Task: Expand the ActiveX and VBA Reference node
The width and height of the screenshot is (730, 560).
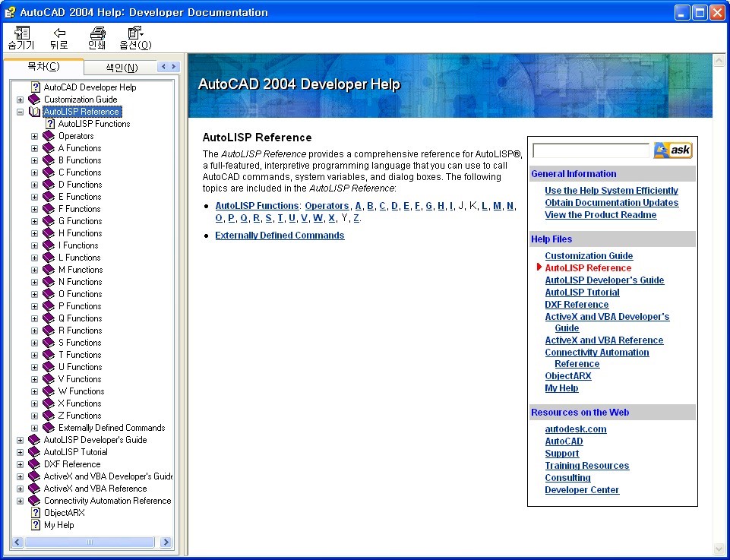Action: pyautogui.click(x=20, y=489)
